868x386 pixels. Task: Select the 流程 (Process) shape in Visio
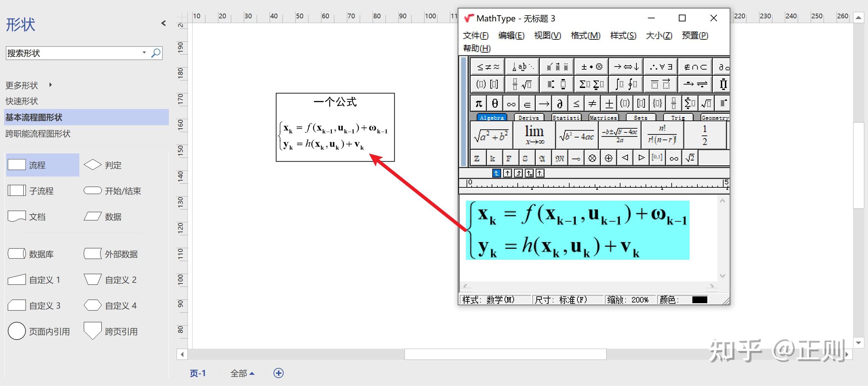click(x=42, y=165)
